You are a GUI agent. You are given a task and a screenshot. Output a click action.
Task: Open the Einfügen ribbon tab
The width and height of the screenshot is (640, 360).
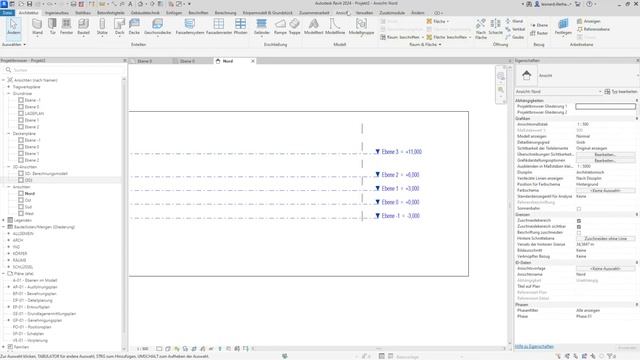click(x=174, y=13)
